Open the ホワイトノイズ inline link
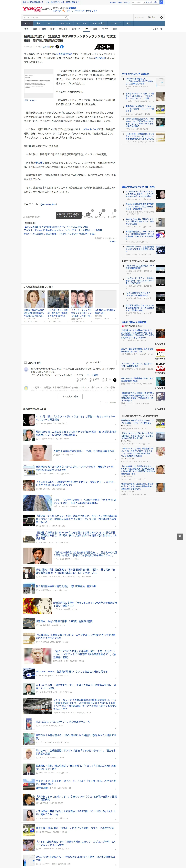The height and width of the screenshot is (868, 186). (x=91, y=129)
